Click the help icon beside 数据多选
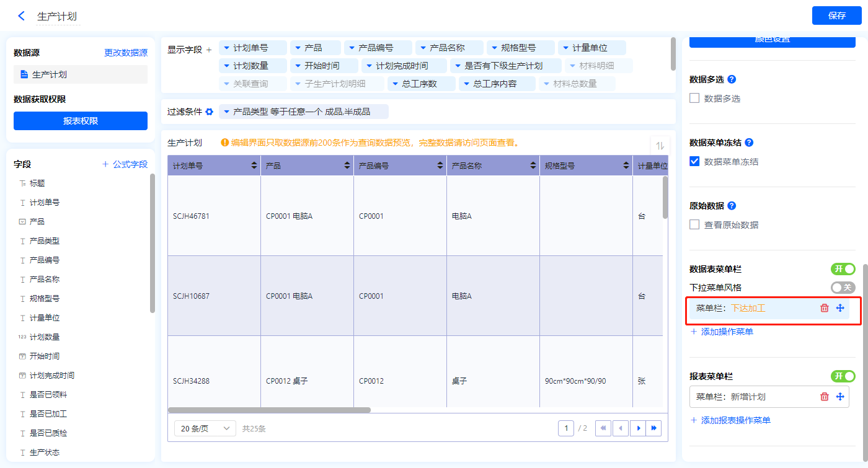 (732, 79)
